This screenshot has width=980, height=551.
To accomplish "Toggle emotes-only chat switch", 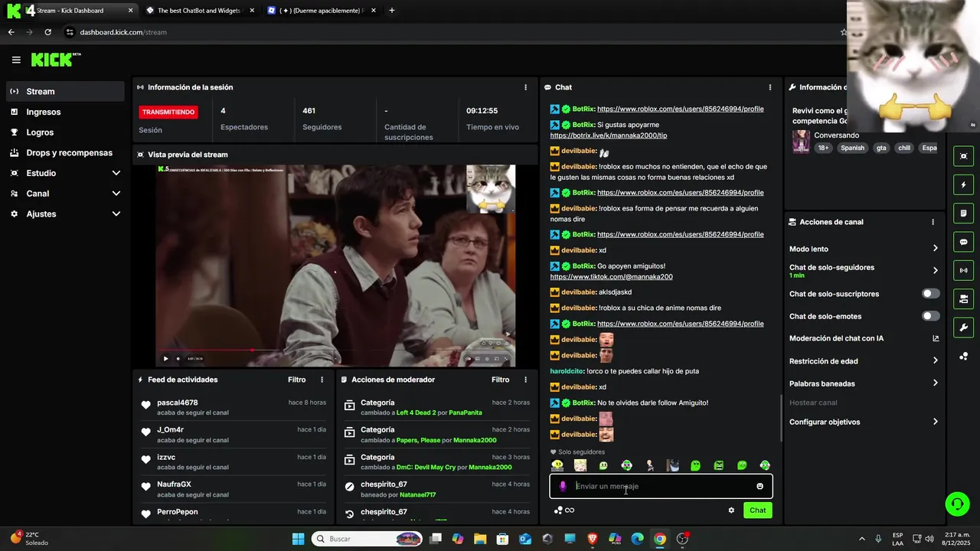I will (930, 316).
